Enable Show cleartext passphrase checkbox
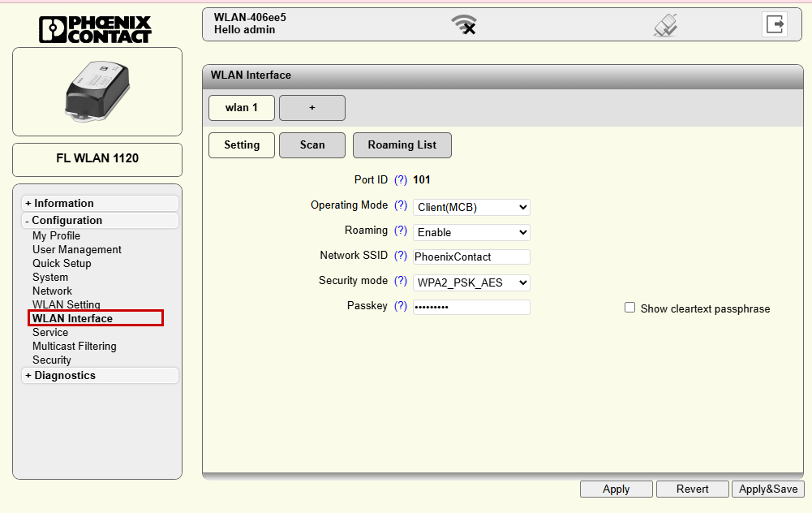This screenshot has height=513, width=812. (629, 308)
